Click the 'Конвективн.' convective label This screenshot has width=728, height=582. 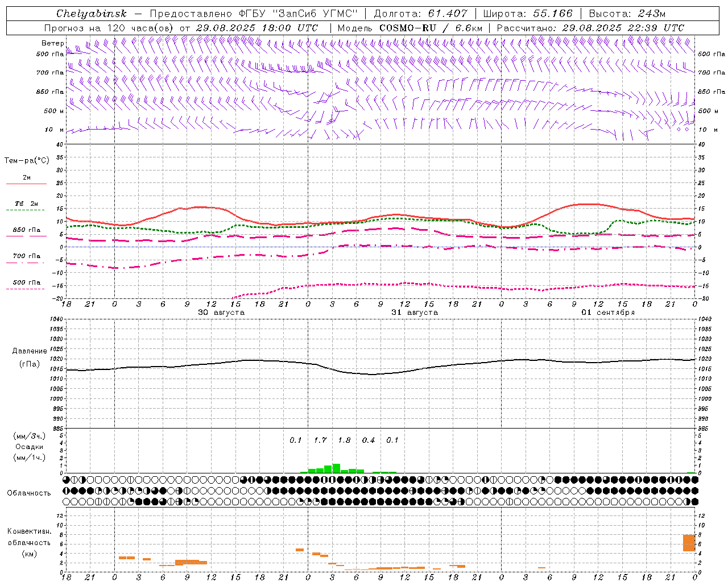[x=29, y=531]
